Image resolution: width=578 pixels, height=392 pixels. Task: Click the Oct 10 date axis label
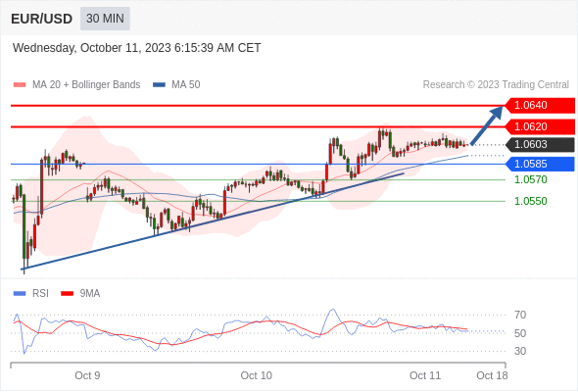[257, 375]
